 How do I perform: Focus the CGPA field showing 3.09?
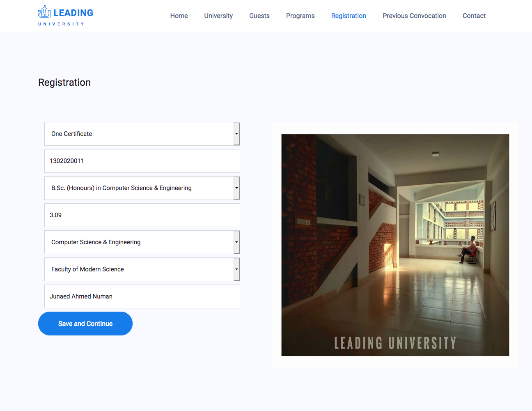[x=142, y=215]
